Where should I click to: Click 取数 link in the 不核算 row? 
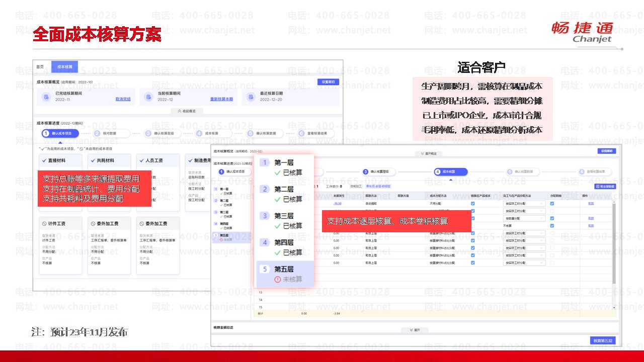coord(591,226)
